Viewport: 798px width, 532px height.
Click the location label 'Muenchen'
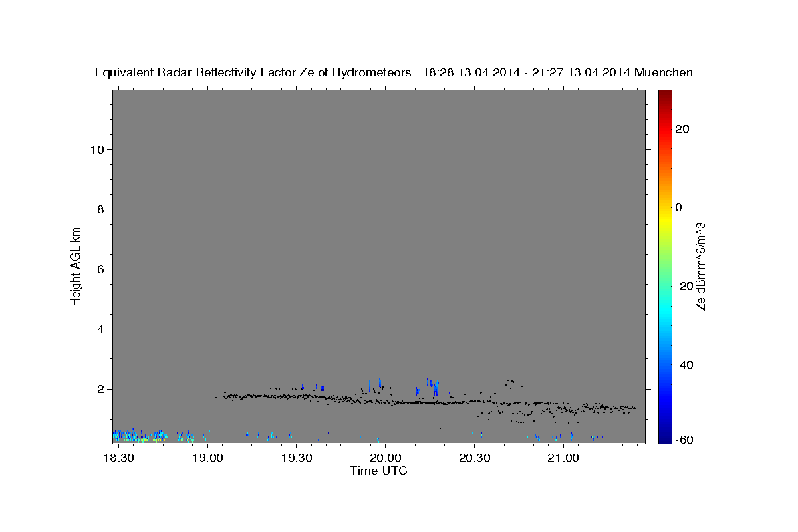(x=664, y=73)
